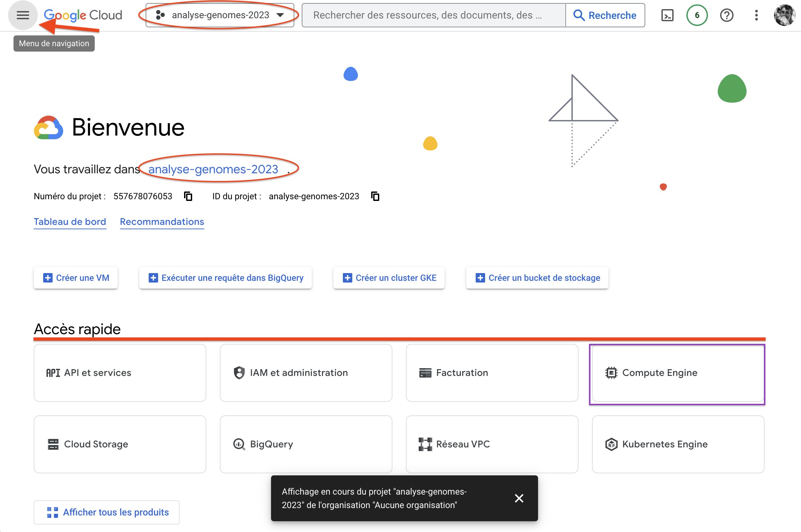Open the help question mark icon

point(726,15)
